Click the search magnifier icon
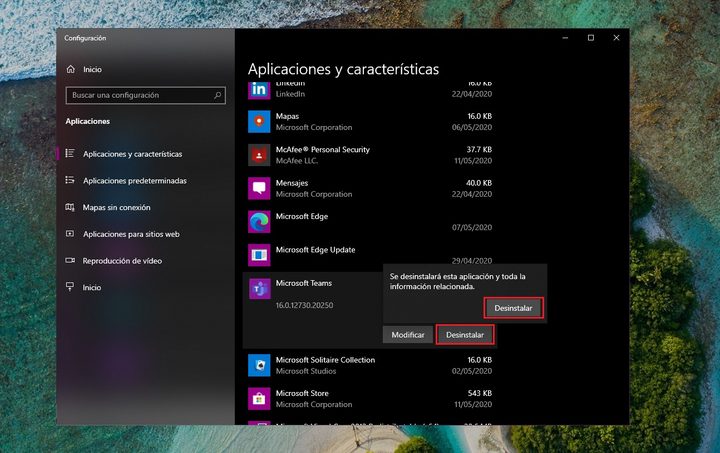The height and width of the screenshot is (453, 720). (218, 95)
